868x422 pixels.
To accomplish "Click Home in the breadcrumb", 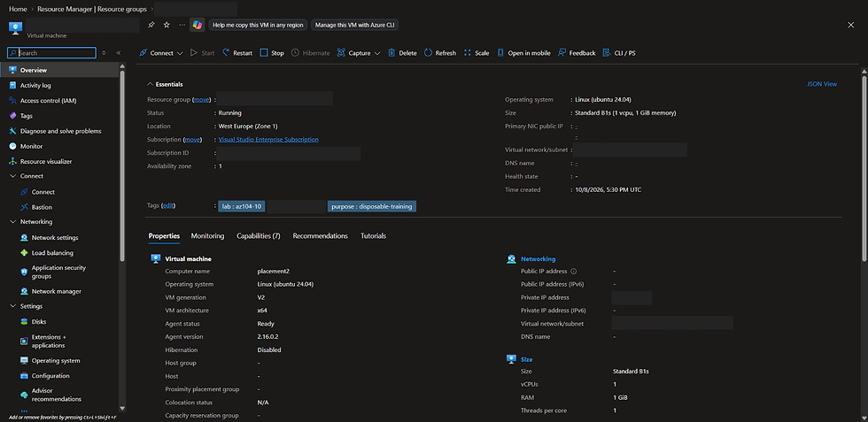I will (18, 10).
